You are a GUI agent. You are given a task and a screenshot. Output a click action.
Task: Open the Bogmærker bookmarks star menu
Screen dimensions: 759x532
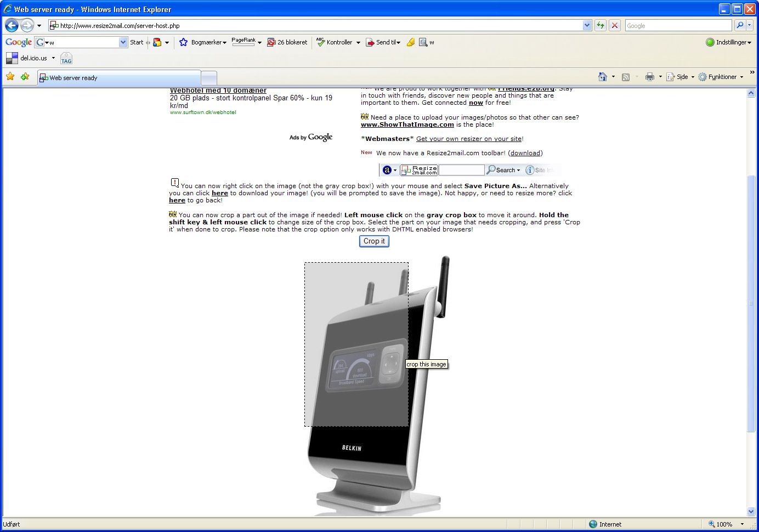(x=202, y=42)
